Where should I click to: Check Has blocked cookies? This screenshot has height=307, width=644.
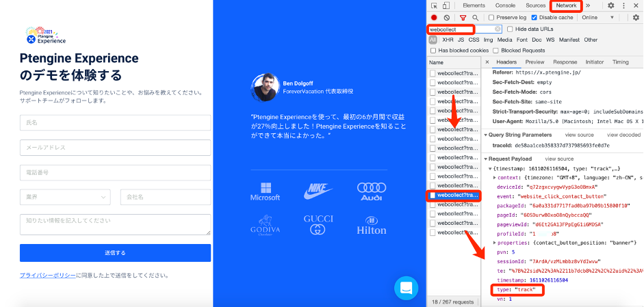tap(433, 51)
